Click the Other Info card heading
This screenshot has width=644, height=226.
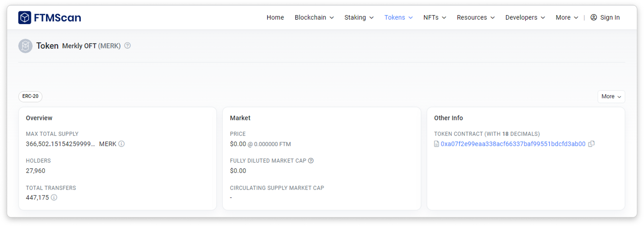pos(448,118)
